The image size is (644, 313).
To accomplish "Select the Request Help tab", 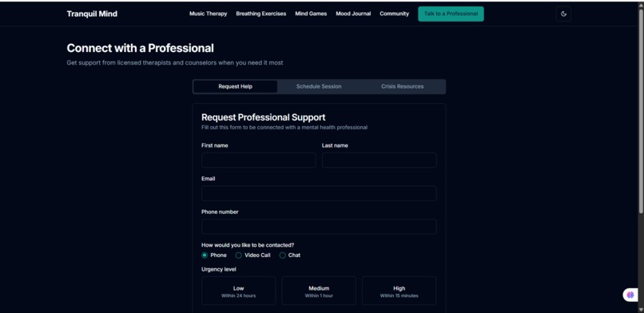I will (x=236, y=86).
